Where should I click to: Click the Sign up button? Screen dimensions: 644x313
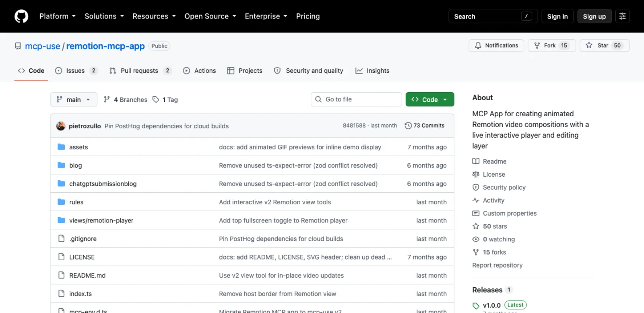(594, 16)
